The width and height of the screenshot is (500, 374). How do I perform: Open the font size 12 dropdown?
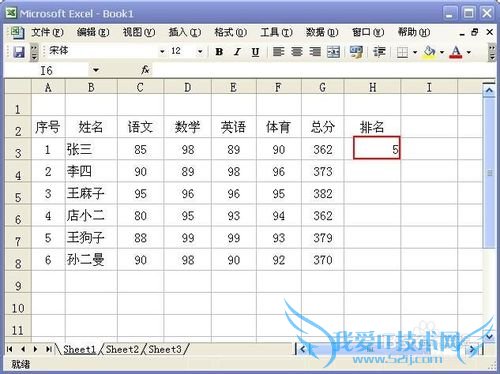200,52
